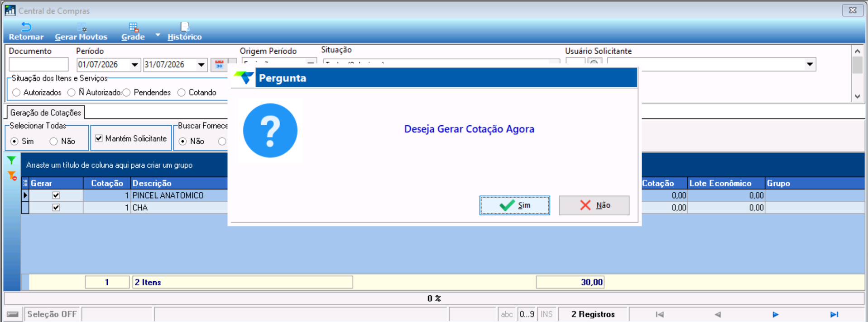868x322 pixels.
Task: Select Não under Buscar Fornecedor
Action: [x=182, y=141]
